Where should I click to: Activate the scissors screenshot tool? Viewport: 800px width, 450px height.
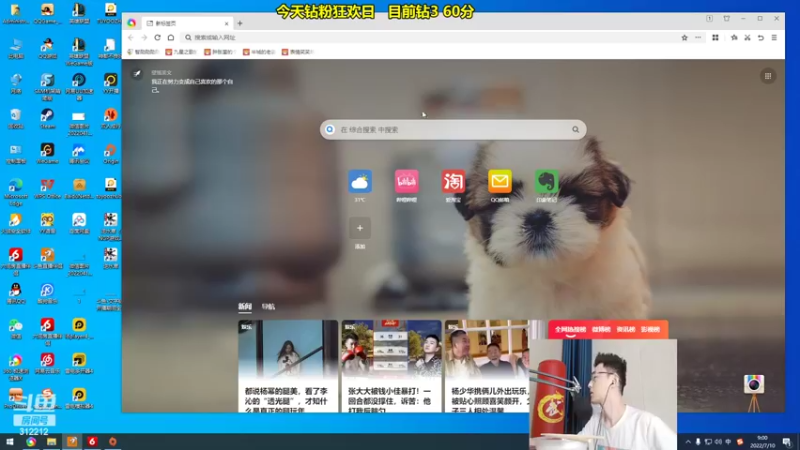[747, 37]
